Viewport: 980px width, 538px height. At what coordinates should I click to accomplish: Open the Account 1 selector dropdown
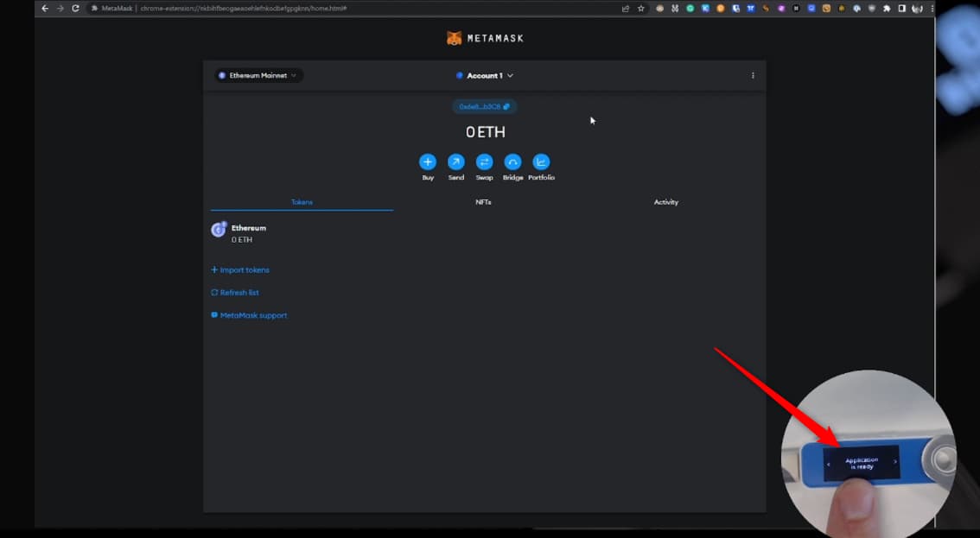point(484,76)
